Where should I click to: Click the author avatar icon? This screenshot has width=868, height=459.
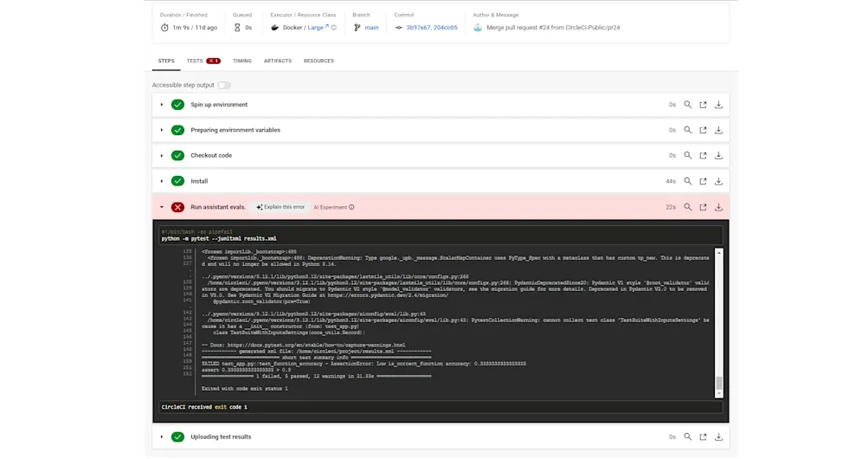pos(478,27)
